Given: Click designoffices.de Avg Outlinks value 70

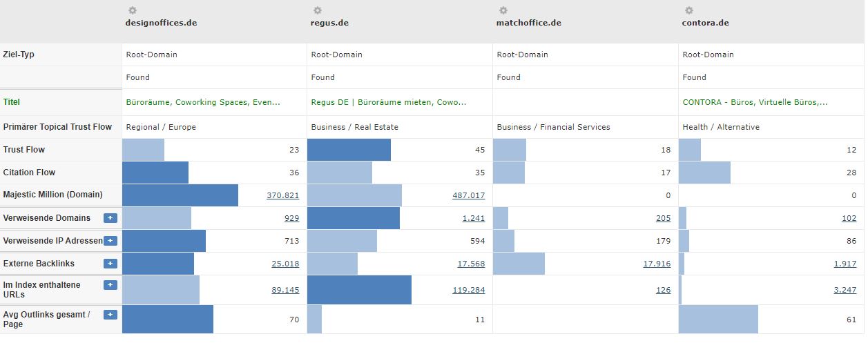Looking at the screenshot, I should point(294,320).
